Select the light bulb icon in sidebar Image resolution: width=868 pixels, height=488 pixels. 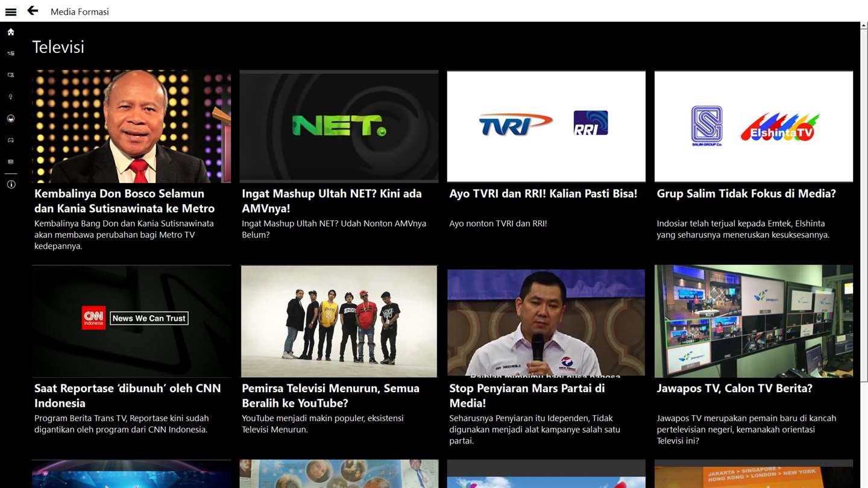[11, 97]
